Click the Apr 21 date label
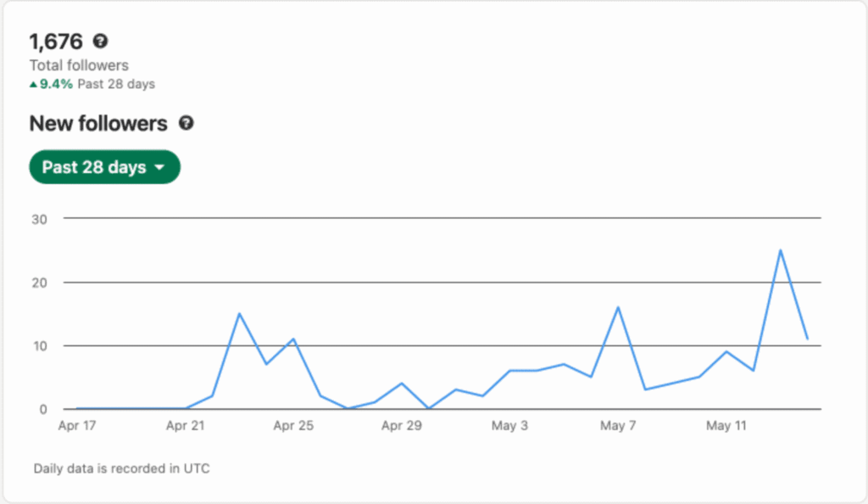The image size is (868, 504). (x=185, y=426)
